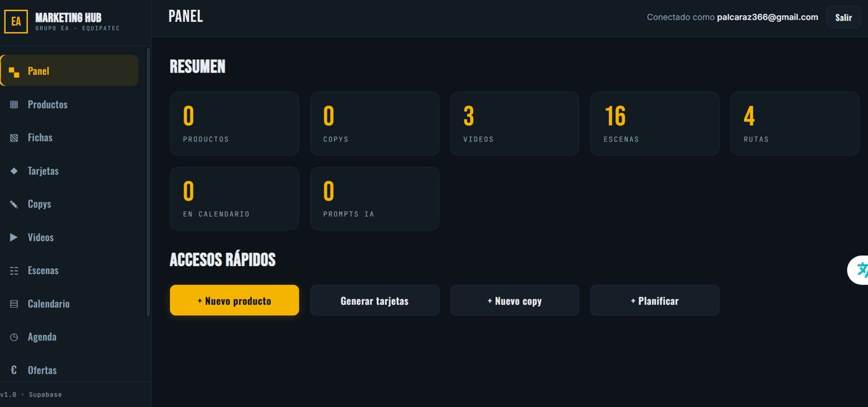Click the + Nuevo copy button
Viewport: 868px width, 407px height.
515,300
